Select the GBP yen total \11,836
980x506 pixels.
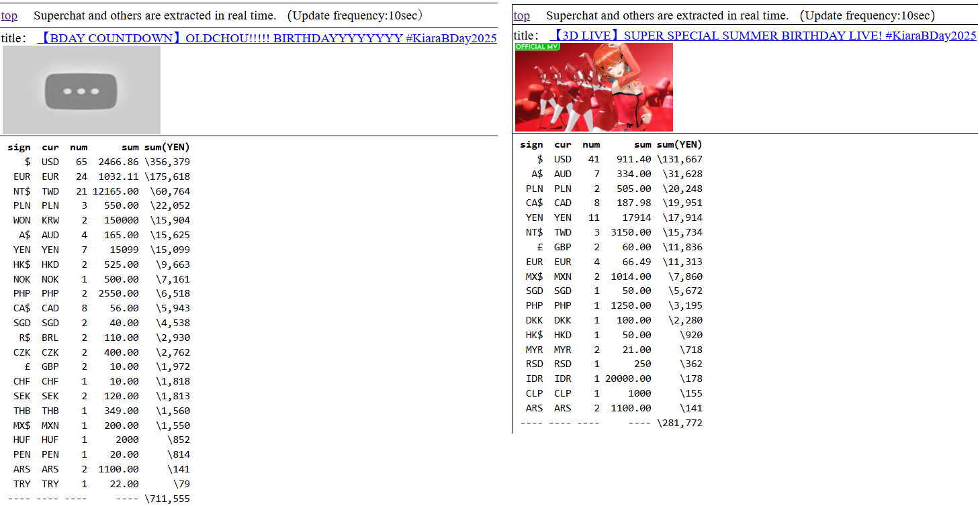tap(682, 247)
